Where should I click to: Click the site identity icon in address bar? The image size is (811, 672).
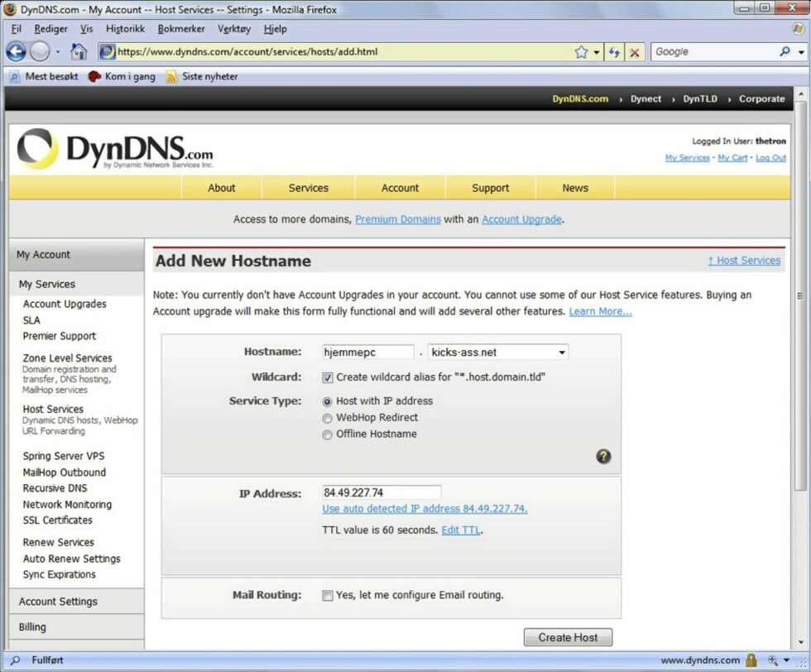pyautogui.click(x=107, y=52)
